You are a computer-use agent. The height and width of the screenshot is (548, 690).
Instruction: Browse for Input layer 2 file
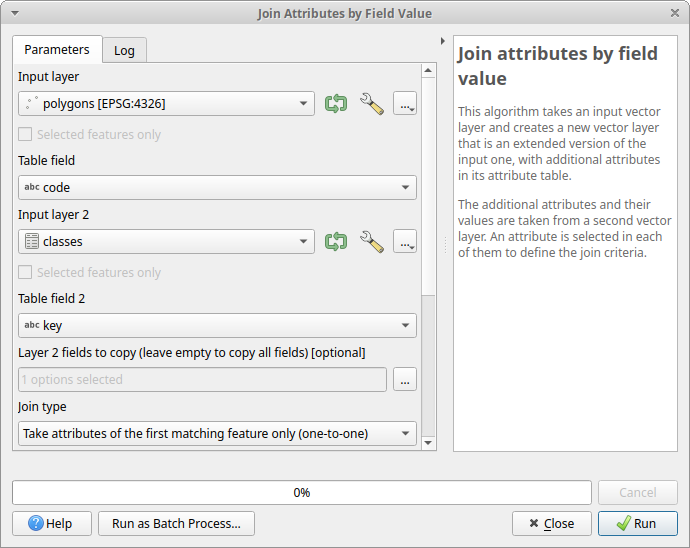coord(405,241)
